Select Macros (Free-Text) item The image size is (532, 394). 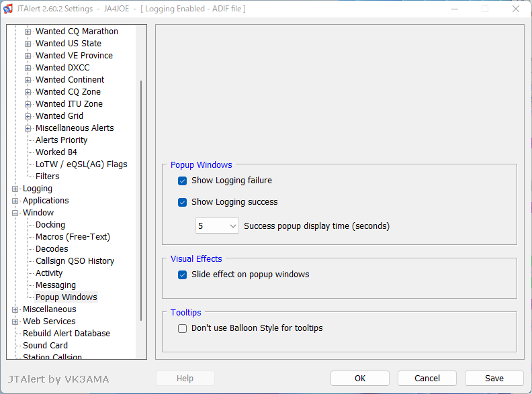pos(73,237)
